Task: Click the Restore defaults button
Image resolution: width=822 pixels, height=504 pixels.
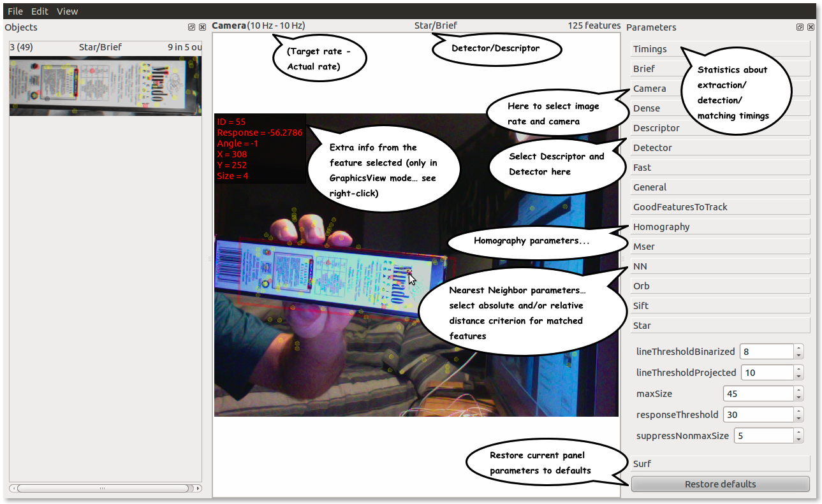Action: (720, 484)
